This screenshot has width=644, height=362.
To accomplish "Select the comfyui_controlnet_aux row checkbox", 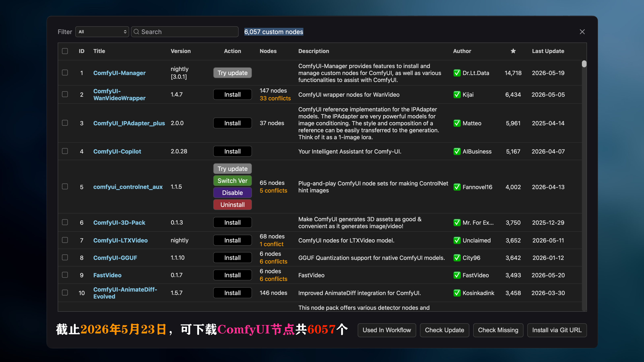I will point(65,187).
